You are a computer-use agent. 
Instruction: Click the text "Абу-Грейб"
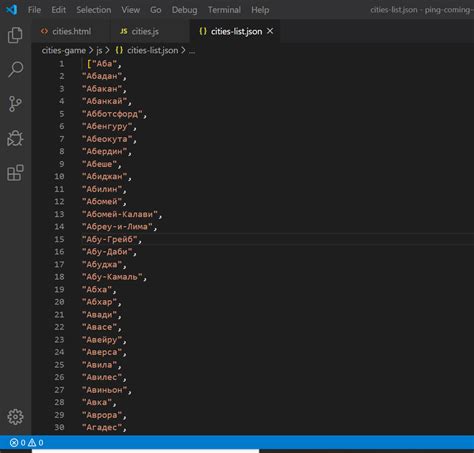tap(109, 239)
